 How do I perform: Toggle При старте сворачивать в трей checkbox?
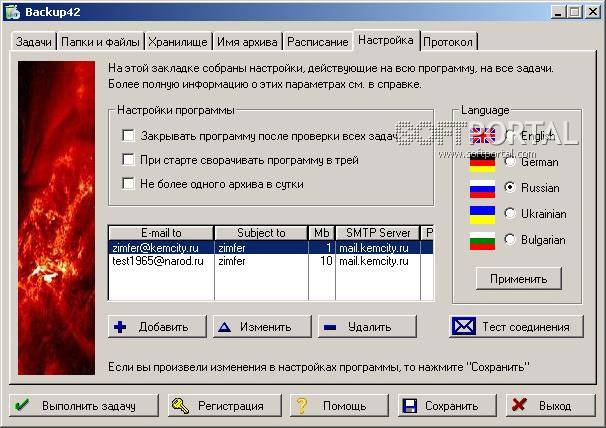(128, 159)
